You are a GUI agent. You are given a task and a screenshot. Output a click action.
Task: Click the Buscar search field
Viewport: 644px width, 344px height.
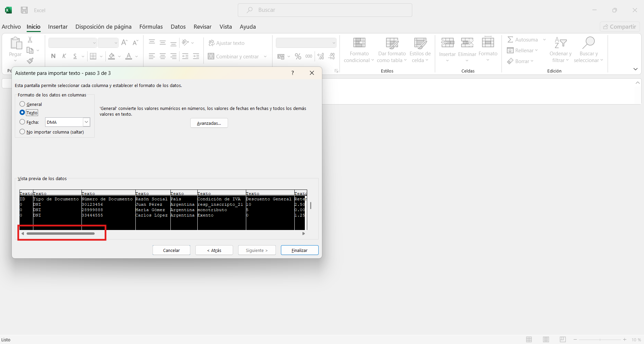pos(325,10)
